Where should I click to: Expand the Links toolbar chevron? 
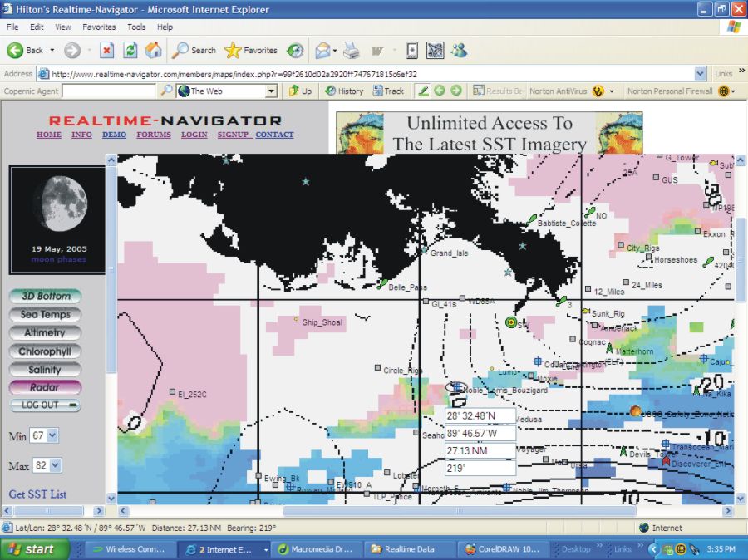pos(741,71)
